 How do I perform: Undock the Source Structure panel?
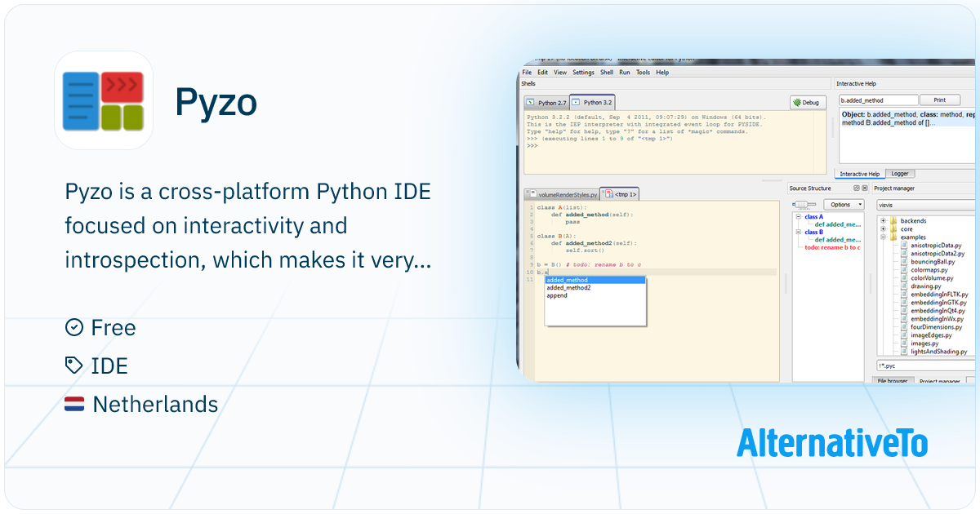coord(857,188)
